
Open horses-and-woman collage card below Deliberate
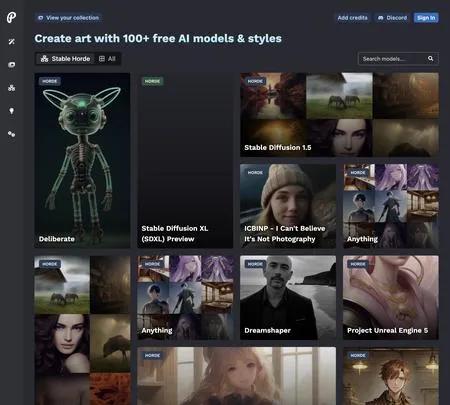pos(82,330)
